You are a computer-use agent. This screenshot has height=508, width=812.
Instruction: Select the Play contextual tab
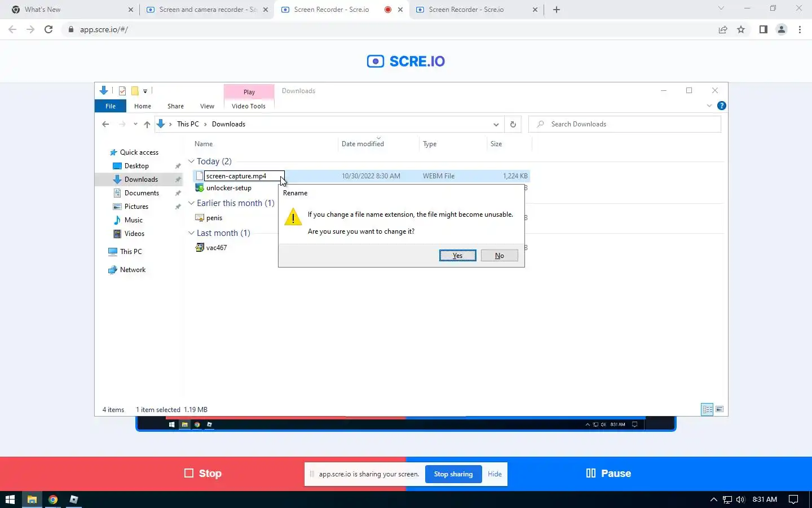(249, 92)
